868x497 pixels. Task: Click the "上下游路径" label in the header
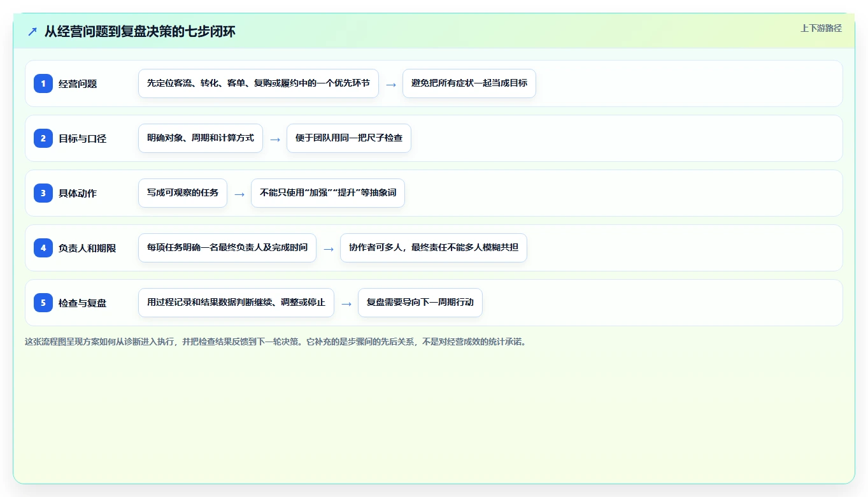(x=821, y=28)
